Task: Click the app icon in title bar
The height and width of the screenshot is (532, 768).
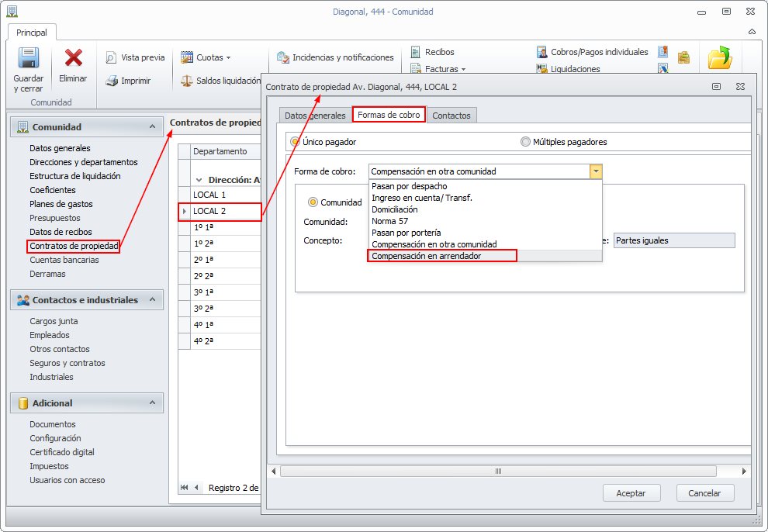Action: pos(12,12)
